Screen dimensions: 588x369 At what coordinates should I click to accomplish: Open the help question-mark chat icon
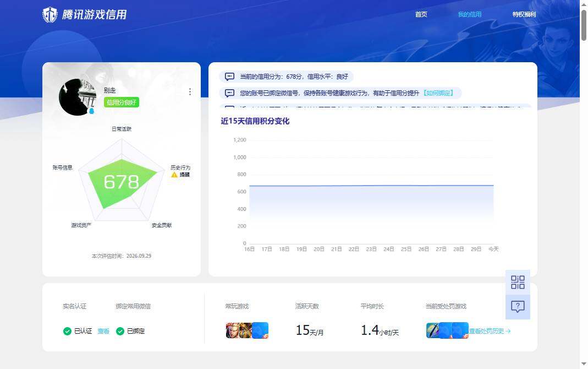pos(518,307)
